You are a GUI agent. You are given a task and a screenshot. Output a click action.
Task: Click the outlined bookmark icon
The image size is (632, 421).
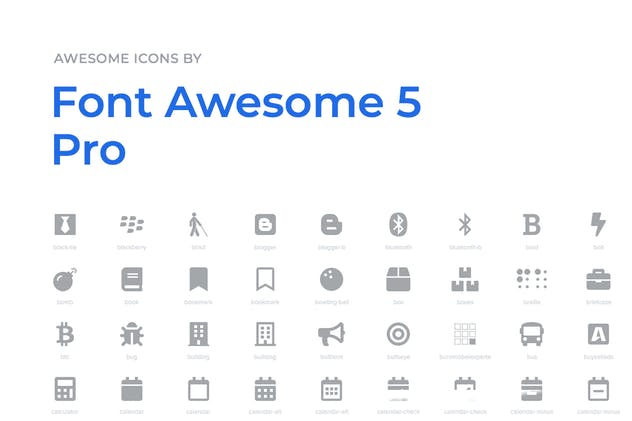pyautogui.click(x=265, y=279)
